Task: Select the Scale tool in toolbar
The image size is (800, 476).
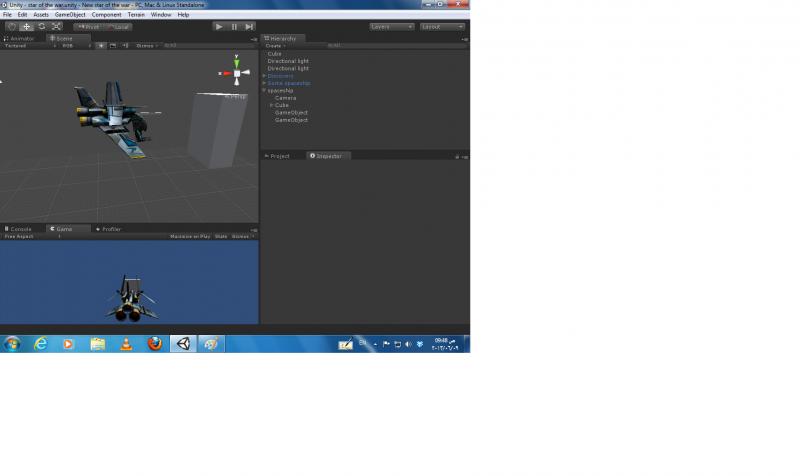Action: (57, 27)
